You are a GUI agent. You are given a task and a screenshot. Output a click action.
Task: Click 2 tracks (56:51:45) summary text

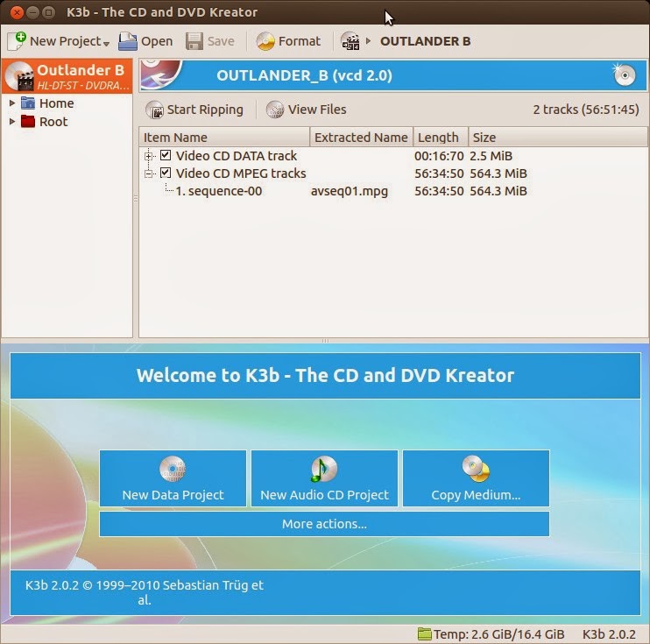(x=586, y=110)
